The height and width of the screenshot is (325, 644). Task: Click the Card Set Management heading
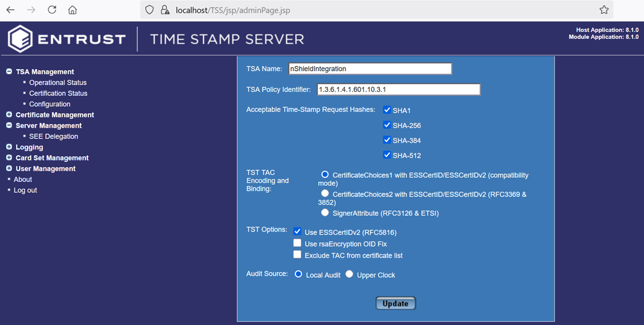click(x=52, y=158)
